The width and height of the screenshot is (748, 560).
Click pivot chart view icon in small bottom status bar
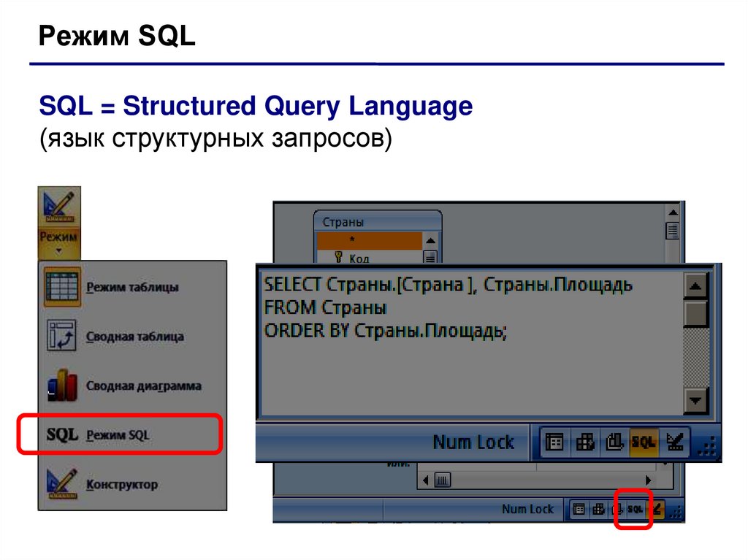617,510
